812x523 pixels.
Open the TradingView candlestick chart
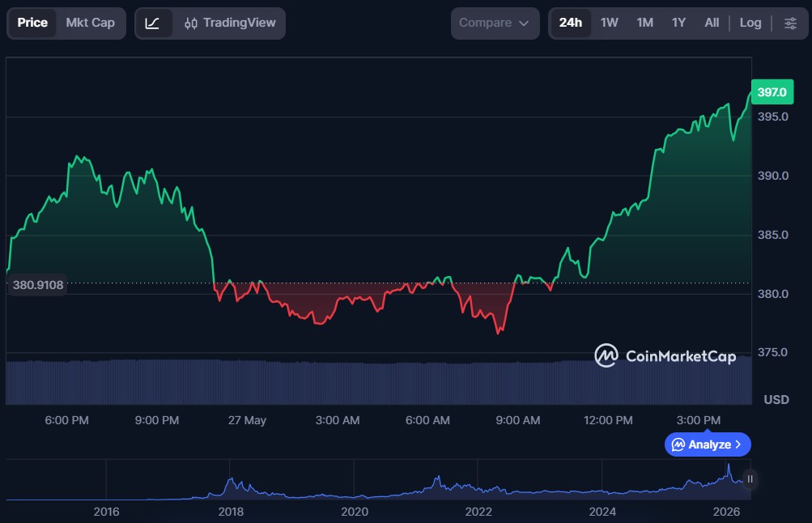point(230,23)
